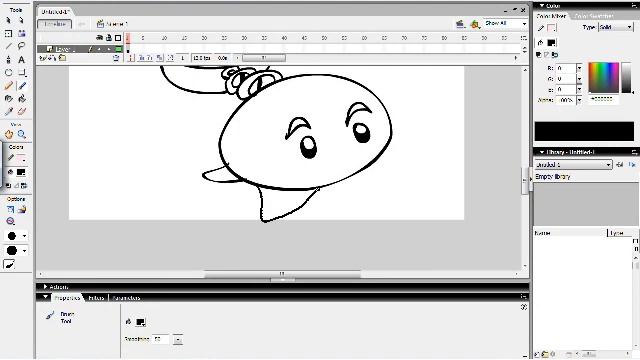Screen dimensions: 640x360
Task: Toggle show/hide all layers eye
Action: pyautogui.click(x=99, y=38)
